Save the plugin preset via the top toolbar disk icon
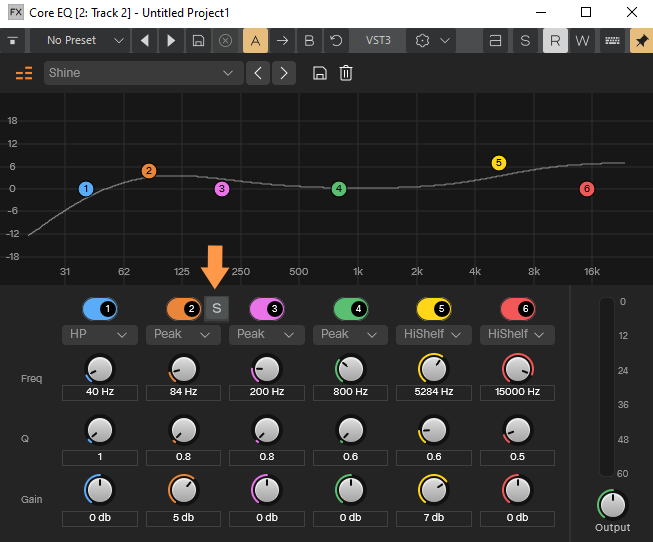This screenshot has width=653, height=542. pyautogui.click(x=198, y=40)
